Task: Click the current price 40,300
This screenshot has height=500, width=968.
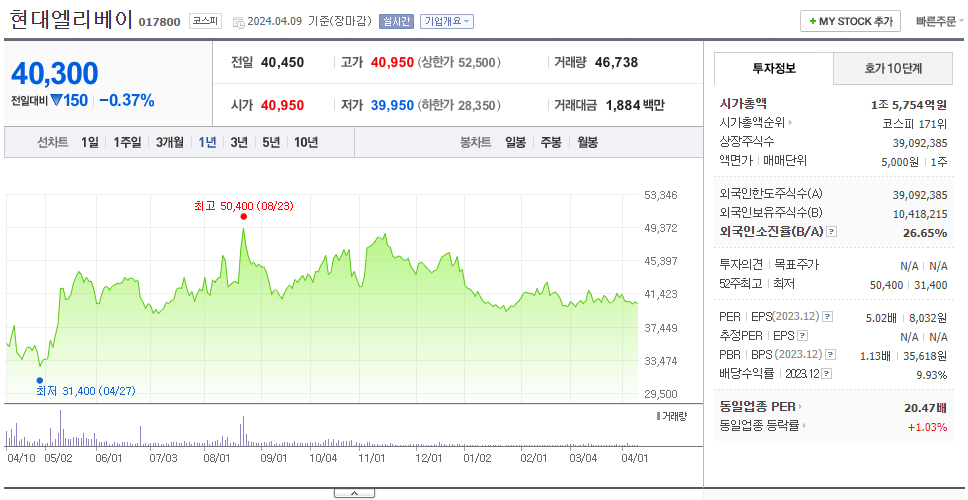Action: pos(55,73)
